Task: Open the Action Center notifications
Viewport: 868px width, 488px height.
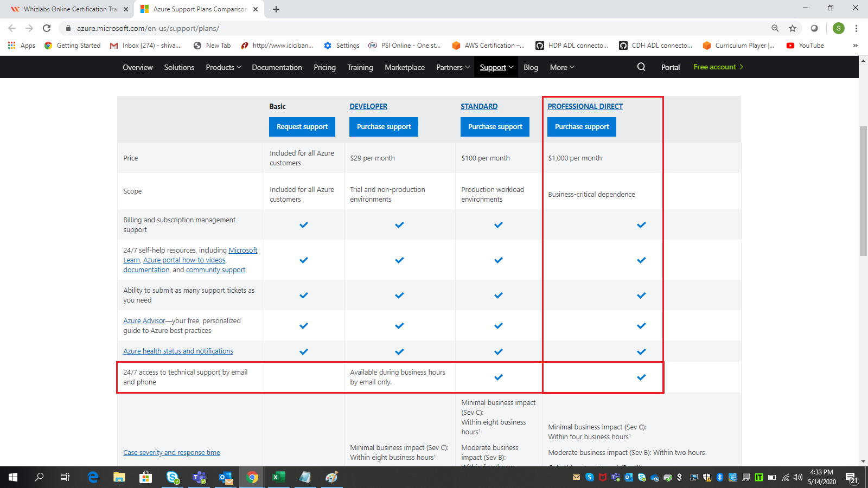Action: click(852, 478)
